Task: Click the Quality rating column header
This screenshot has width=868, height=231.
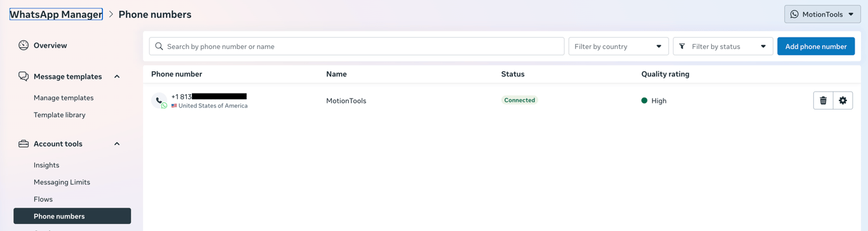Action: [x=665, y=74]
